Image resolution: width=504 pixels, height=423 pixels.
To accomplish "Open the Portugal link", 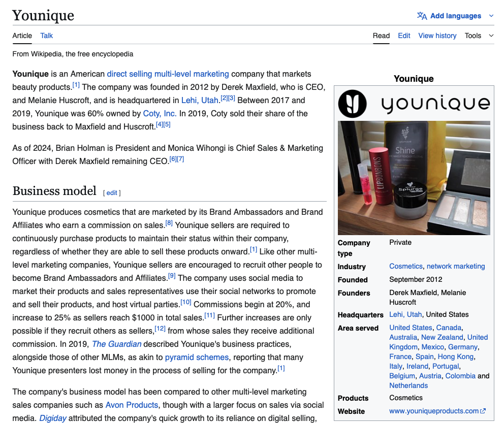I will click(x=446, y=366).
